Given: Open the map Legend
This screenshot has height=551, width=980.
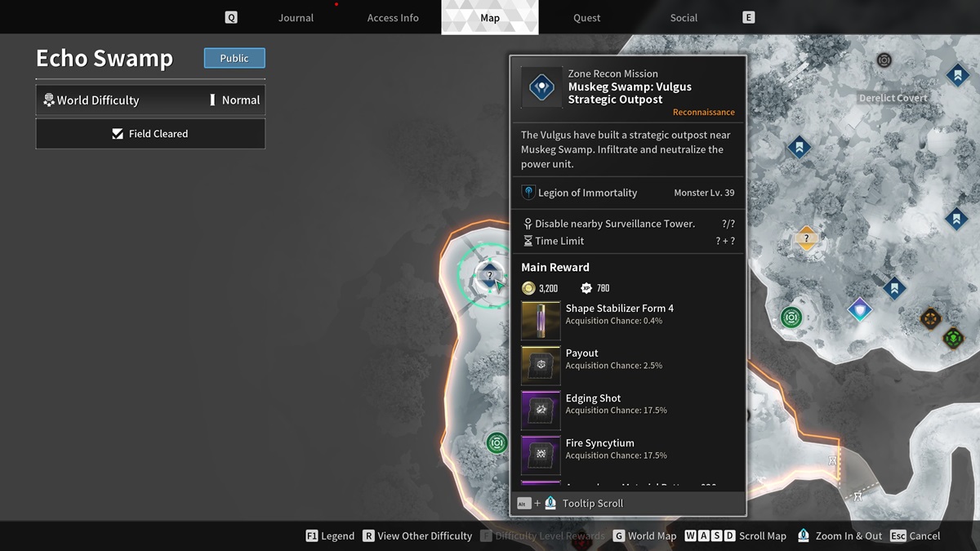Looking at the screenshot, I should click(x=330, y=536).
